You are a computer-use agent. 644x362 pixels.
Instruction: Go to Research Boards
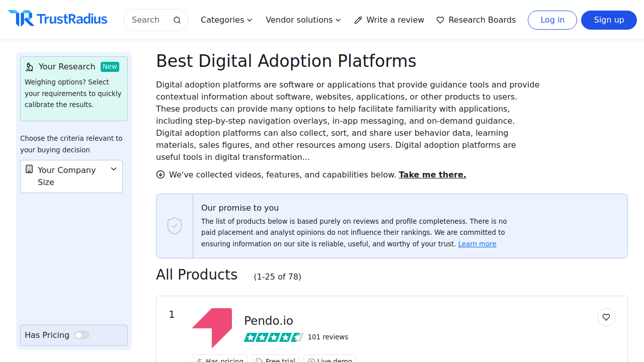pyautogui.click(x=476, y=20)
